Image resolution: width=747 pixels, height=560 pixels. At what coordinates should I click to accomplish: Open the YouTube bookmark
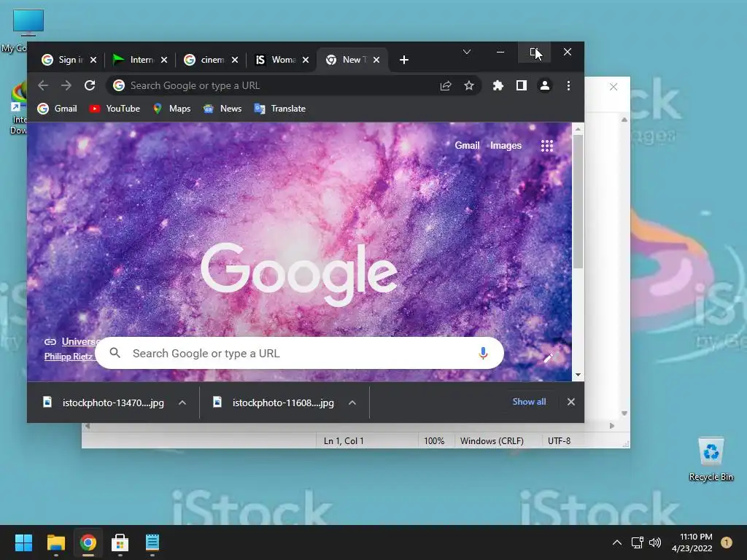point(115,109)
